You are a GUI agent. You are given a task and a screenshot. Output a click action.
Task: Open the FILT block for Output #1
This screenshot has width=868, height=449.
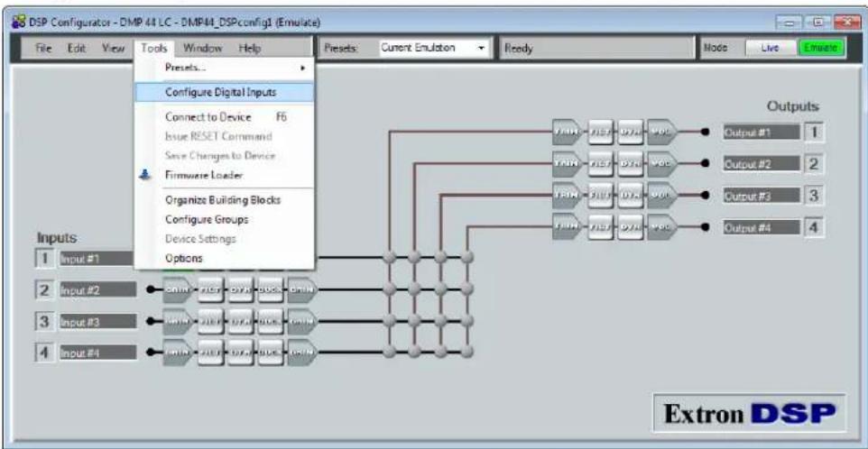601,133
